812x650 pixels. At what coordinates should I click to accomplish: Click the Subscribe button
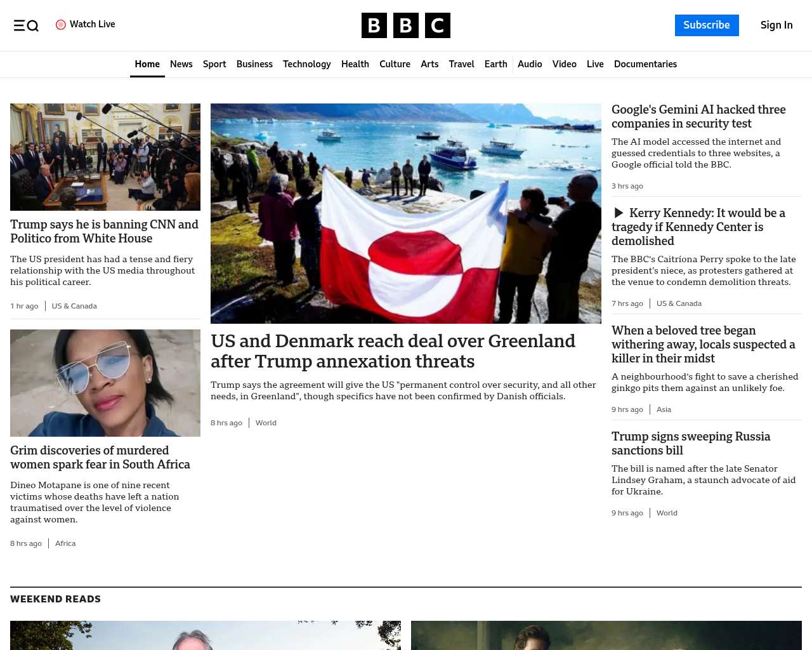(x=707, y=25)
